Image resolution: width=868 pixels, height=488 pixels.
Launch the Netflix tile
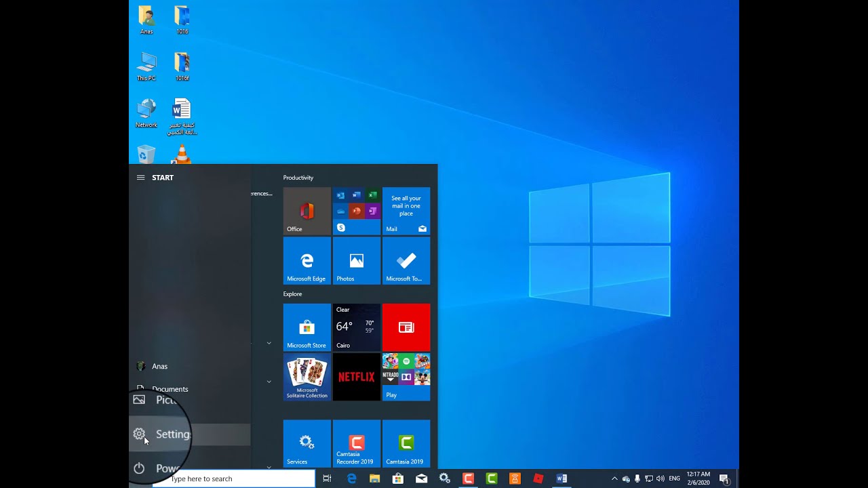357,377
